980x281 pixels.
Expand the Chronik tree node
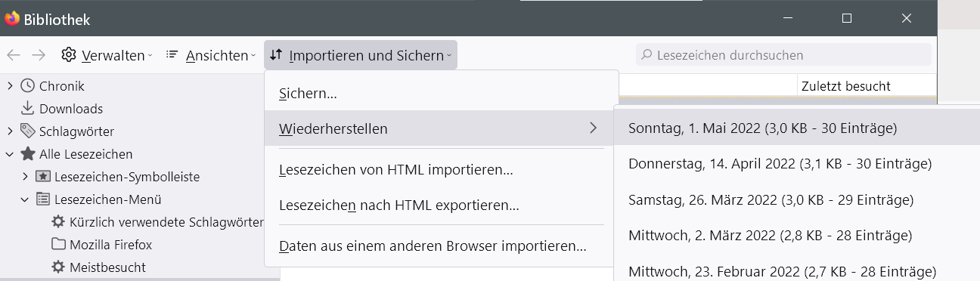10,86
